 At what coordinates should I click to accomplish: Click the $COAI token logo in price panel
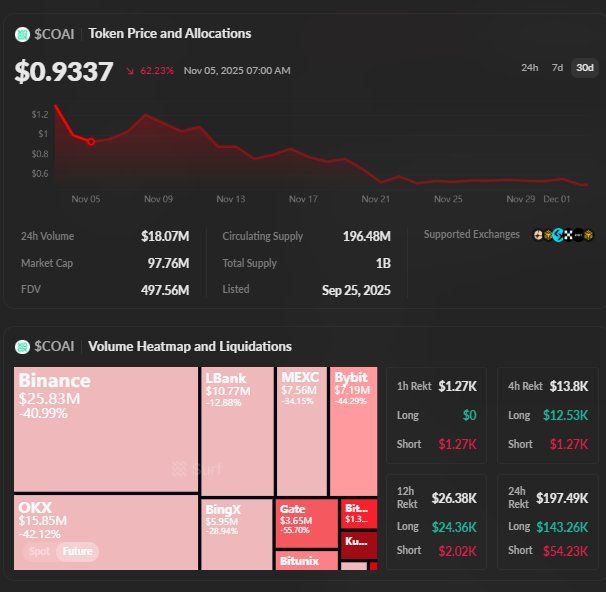click(x=22, y=34)
